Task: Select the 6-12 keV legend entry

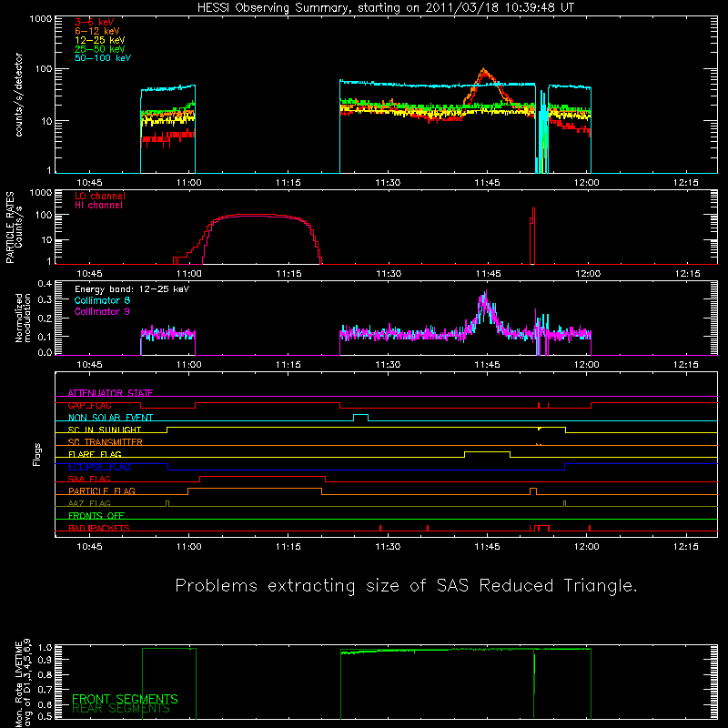Action: [97, 31]
